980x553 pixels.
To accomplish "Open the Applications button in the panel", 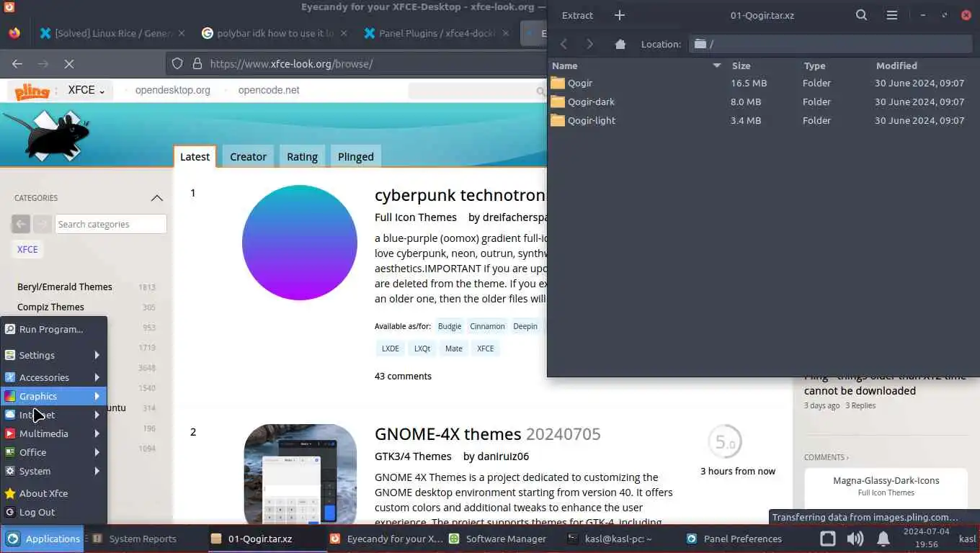I will (x=43, y=539).
